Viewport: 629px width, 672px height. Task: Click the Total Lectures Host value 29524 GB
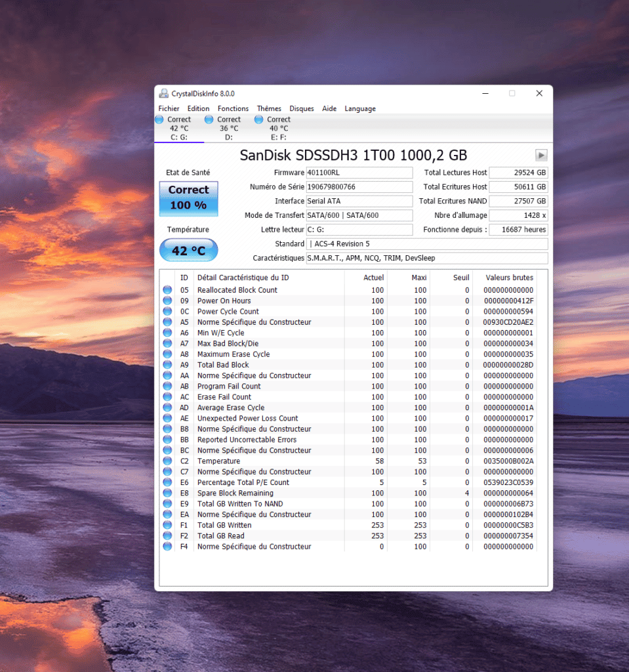[x=518, y=173]
